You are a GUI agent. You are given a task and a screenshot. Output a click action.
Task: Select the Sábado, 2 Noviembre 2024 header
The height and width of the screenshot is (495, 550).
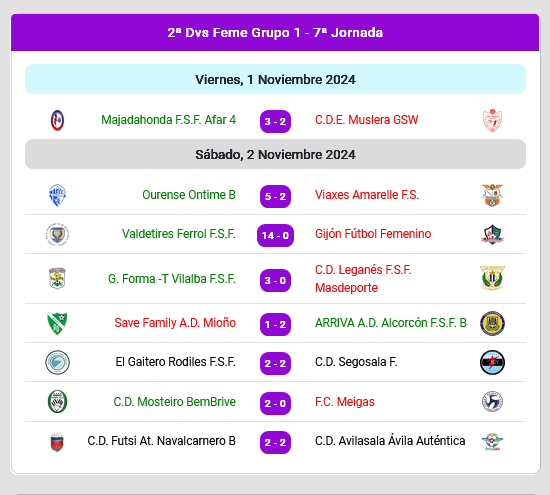275,154
